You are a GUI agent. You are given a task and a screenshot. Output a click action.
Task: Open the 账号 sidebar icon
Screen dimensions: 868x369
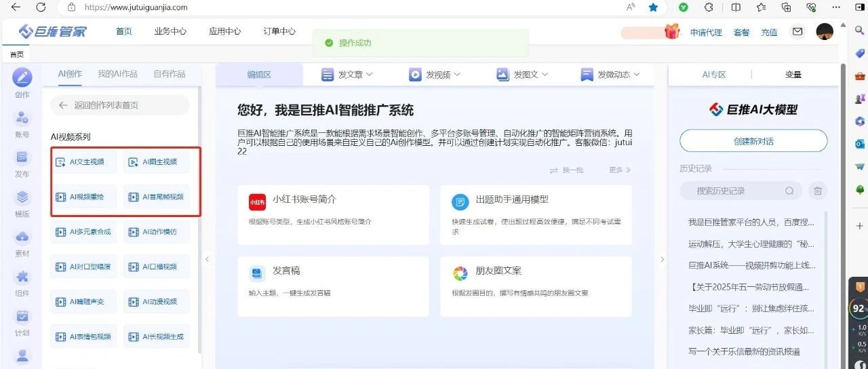click(x=22, y=117)
